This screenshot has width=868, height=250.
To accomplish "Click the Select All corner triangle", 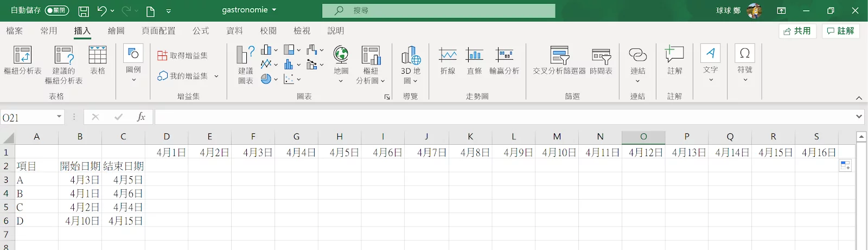I will click(x=8, y=137).
